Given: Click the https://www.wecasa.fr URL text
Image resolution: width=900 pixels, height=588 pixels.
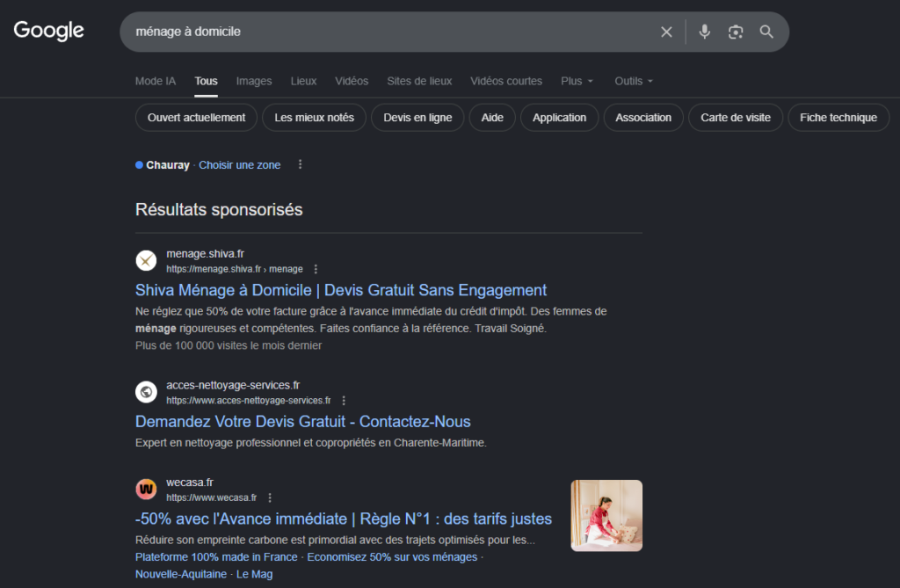Looking at the screenshot, I should [212, 497].
